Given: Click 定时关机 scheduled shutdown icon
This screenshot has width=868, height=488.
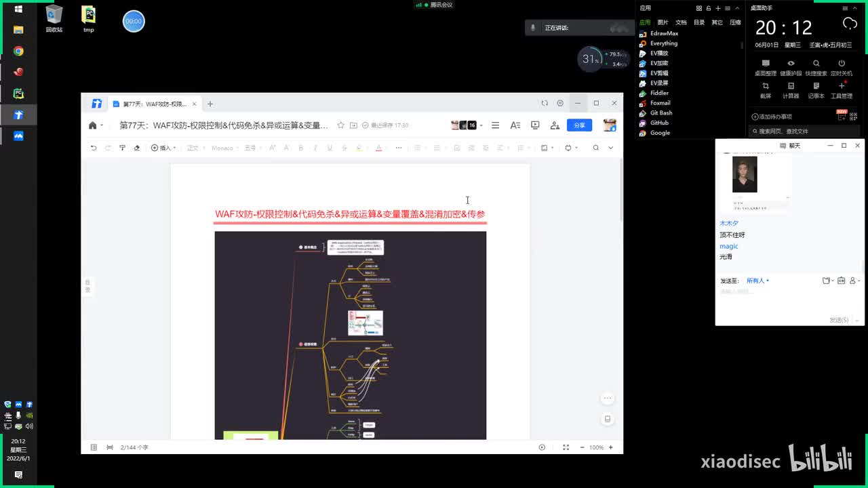Looking at the screenshot, I should [x=842, y=67].
